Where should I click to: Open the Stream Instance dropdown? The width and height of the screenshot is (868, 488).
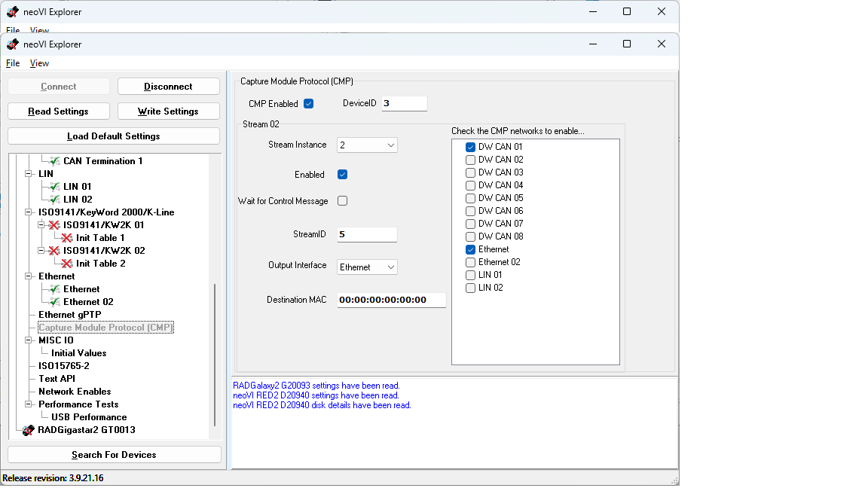[368, 145]
